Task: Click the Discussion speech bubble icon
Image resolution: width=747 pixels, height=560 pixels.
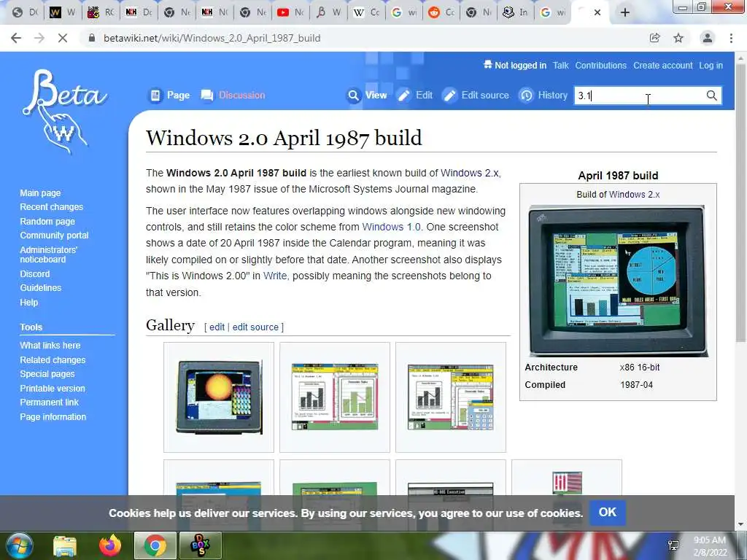Action: 207,96
